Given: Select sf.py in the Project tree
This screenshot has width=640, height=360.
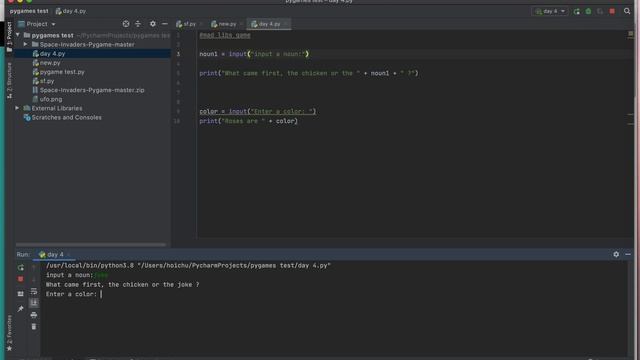Looking at the screenshot, I should tap(47, 81).
